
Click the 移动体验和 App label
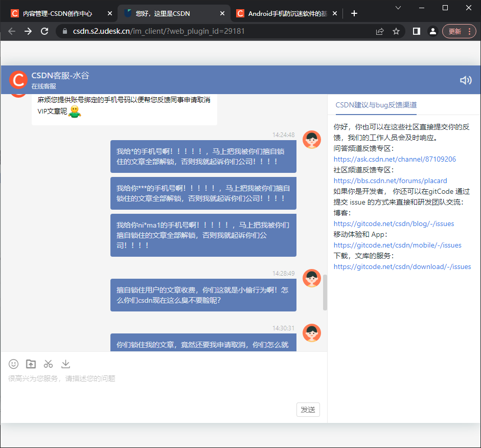pyautogui.click(x=361, y=234)
